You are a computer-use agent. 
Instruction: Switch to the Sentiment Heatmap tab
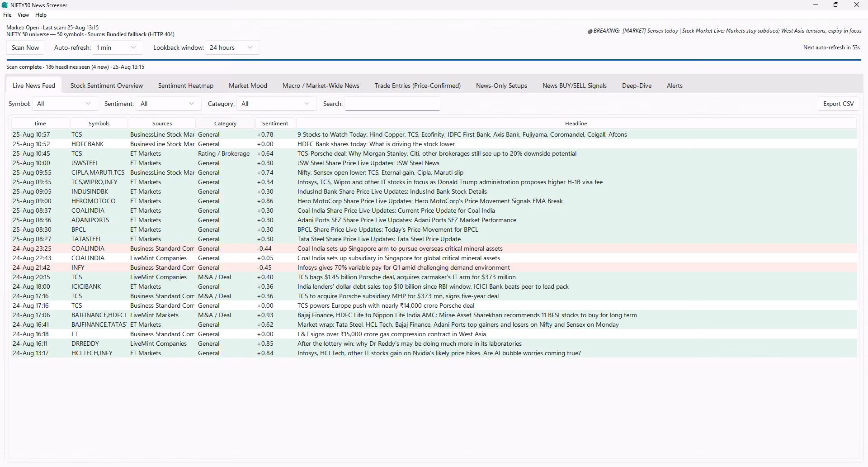point(186,86)
